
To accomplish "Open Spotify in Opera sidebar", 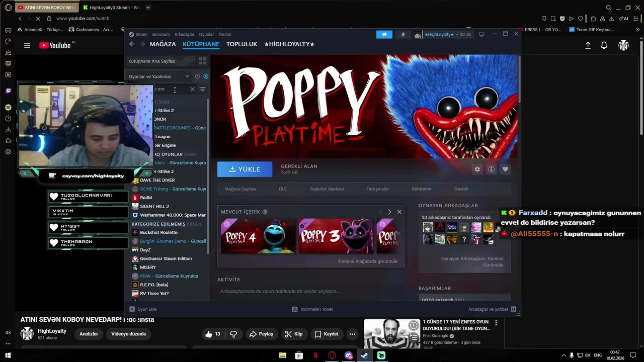I will pyautogui.click(x=8, y=108).
